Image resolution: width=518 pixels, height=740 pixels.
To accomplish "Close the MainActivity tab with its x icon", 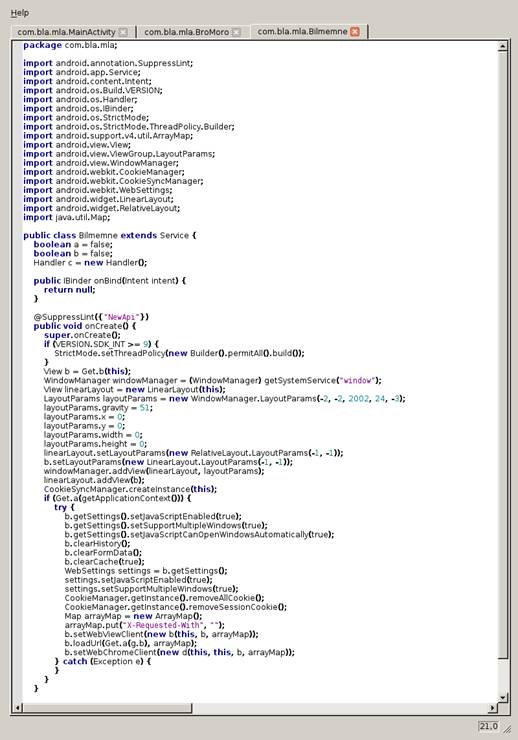I will coord(123,32).
